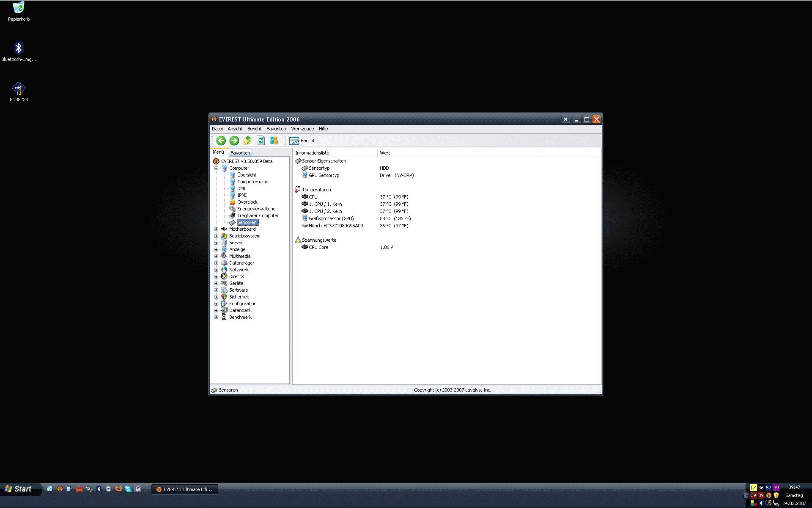Expand the Benchmark tree node
812x508 pixels.
click(217, 317)
